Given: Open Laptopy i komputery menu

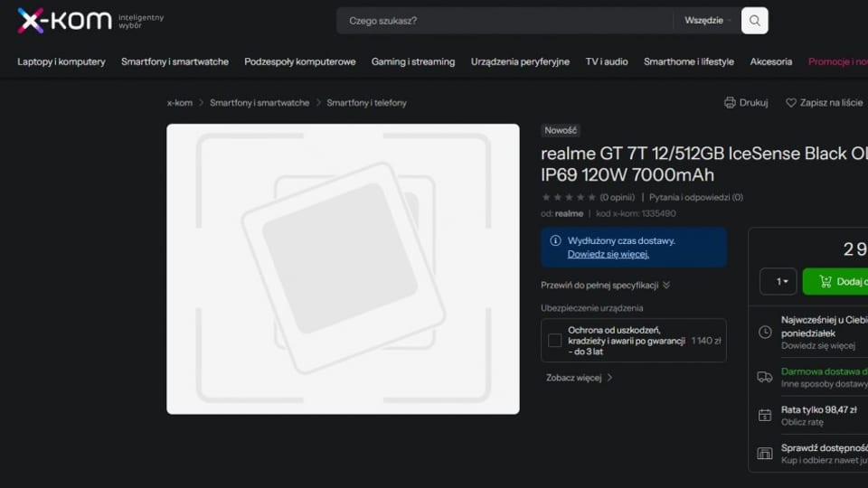Looking at the screenshot, I should point(61,61).
